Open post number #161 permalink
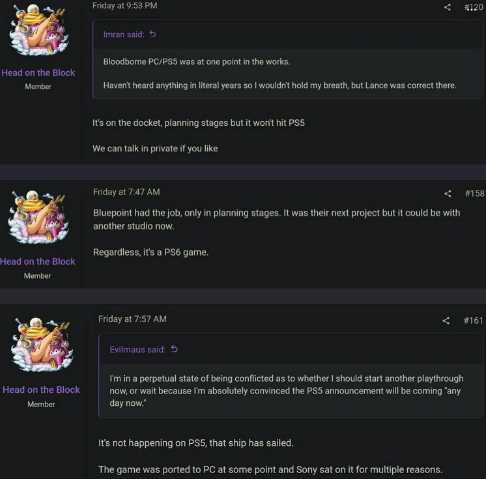The image size is (486, 479). tap(473, 321)
